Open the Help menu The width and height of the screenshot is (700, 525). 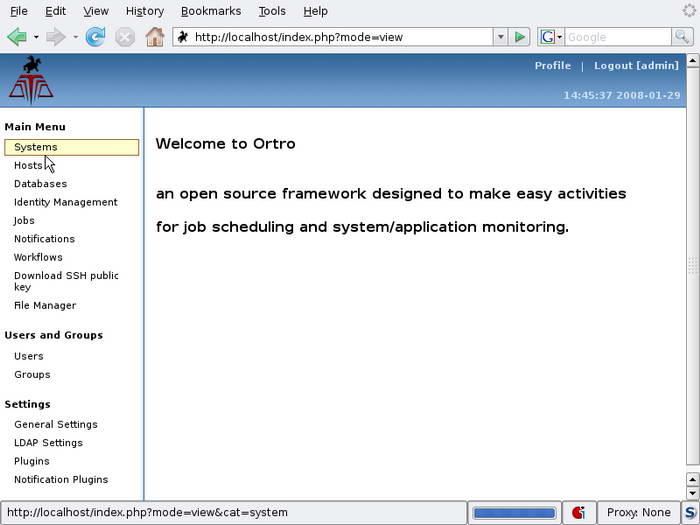[316, 11]
